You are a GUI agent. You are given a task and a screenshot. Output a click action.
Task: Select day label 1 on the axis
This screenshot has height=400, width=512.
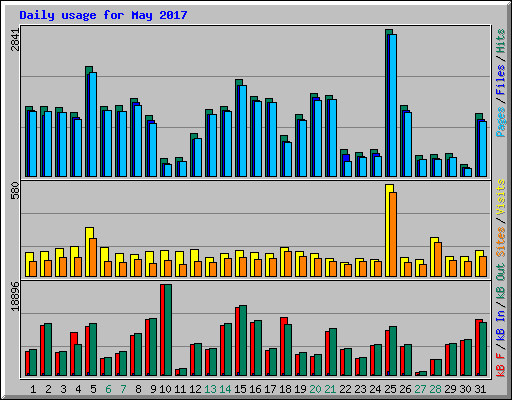tap(33, 389)
